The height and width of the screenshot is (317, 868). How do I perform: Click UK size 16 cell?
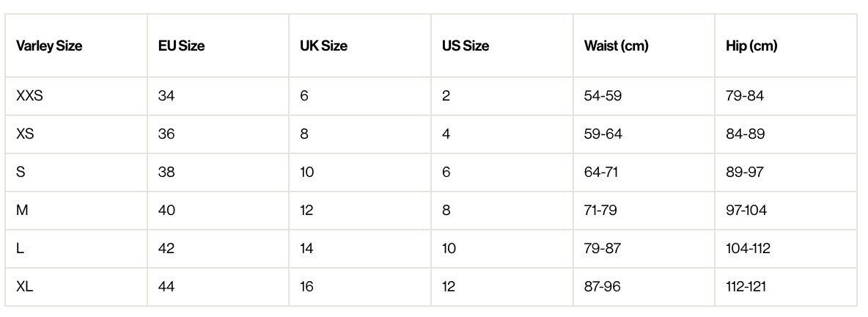tap(306, 287)
